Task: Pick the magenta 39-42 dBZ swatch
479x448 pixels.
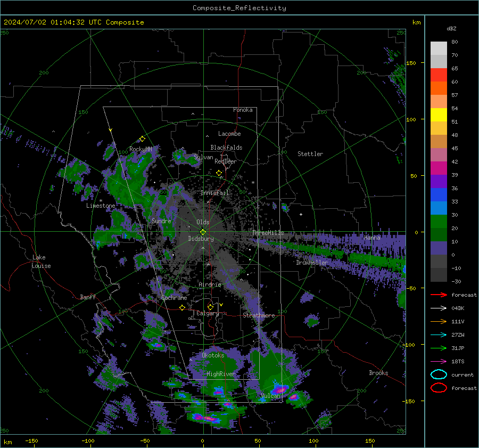Action: [439, 168]
